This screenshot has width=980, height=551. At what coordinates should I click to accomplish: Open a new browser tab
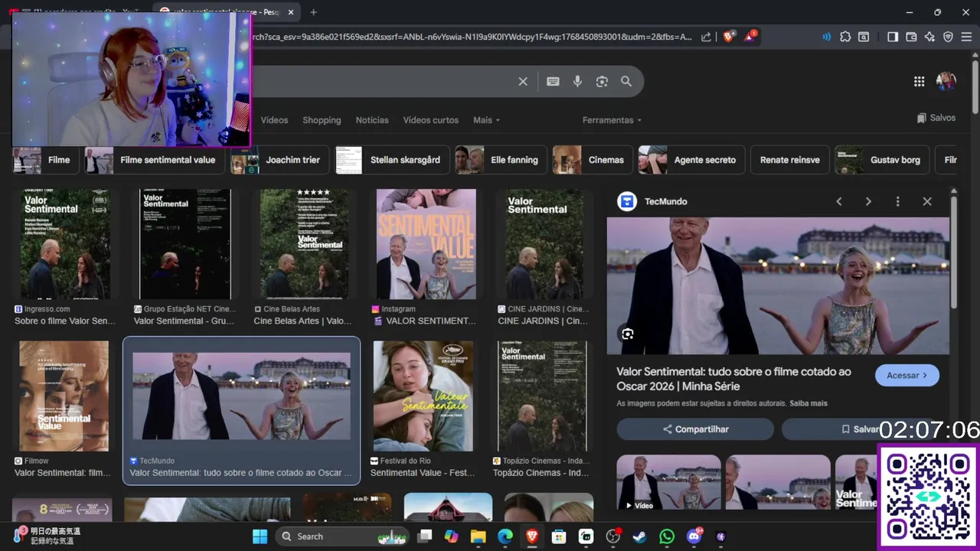tap(313, 12)
